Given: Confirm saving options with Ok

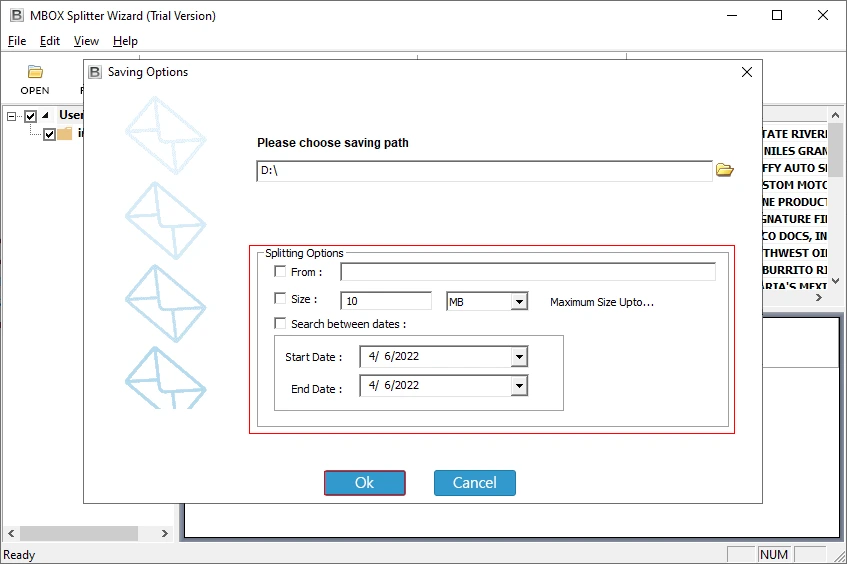Looking at the screenshot, I should (x=365, y=482).
